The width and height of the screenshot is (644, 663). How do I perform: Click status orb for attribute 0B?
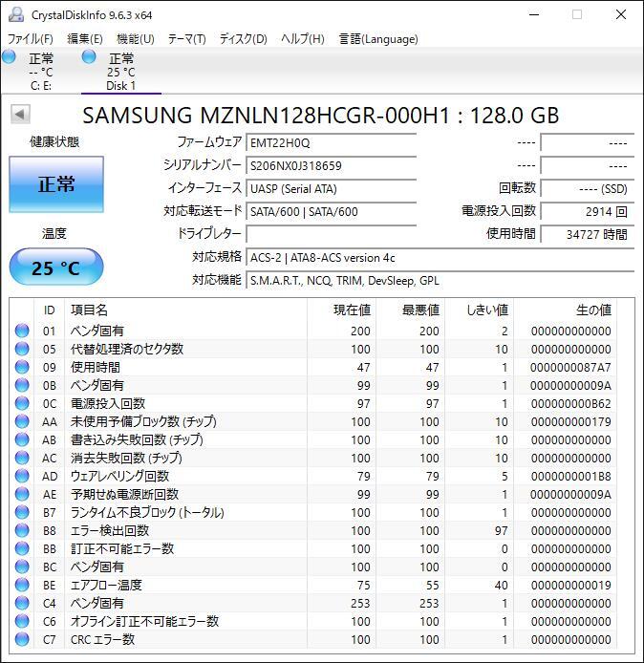point(22,385)
